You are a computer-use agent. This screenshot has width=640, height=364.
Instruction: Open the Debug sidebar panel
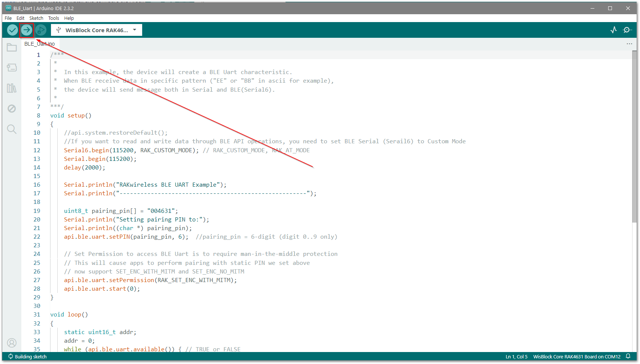click(x=12, y=108)
